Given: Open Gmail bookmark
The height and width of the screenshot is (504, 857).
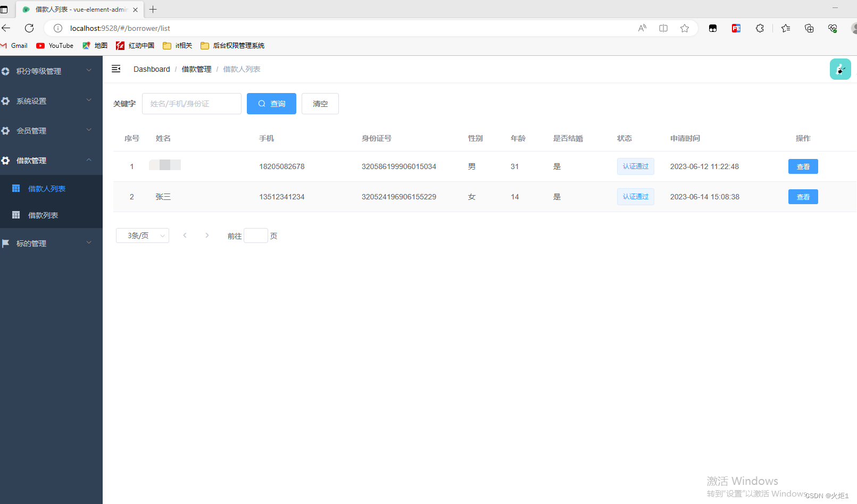Looking at the screenshot, I should click(14, 46).
